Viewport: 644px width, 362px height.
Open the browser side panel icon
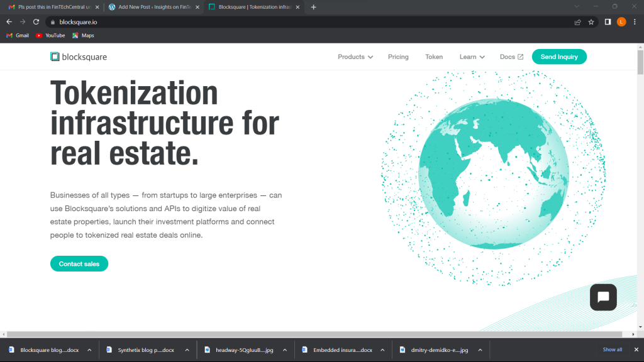[x=608, y=22]
